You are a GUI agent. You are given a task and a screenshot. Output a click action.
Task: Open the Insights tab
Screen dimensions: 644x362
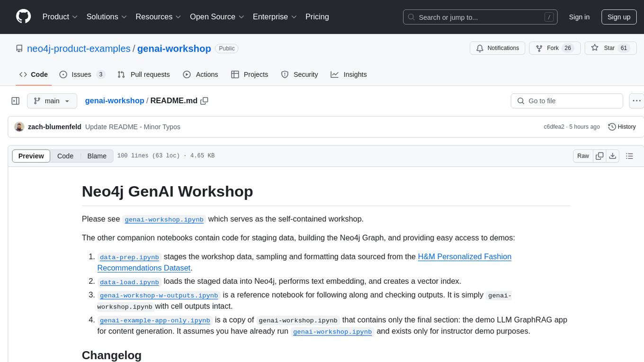coord(349,74)
